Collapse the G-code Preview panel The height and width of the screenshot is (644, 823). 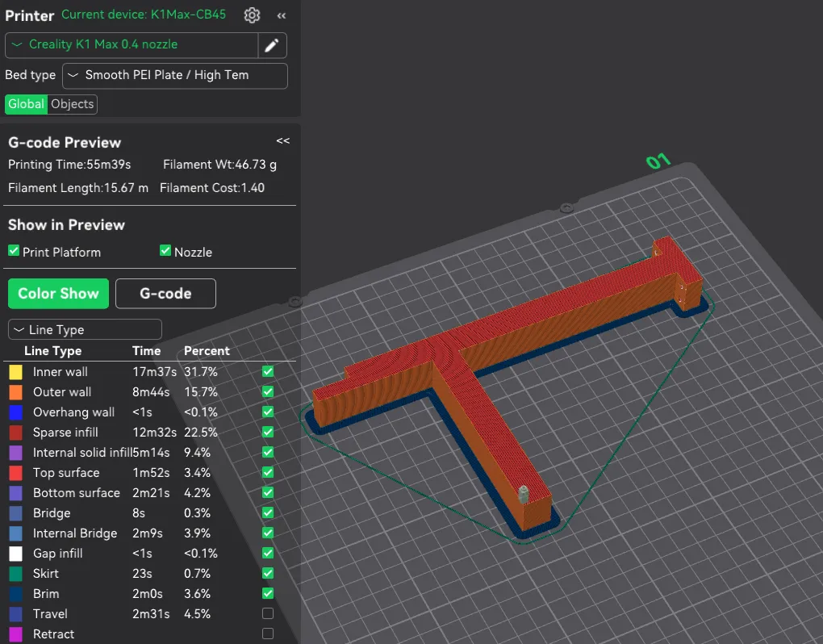point(283,140)
